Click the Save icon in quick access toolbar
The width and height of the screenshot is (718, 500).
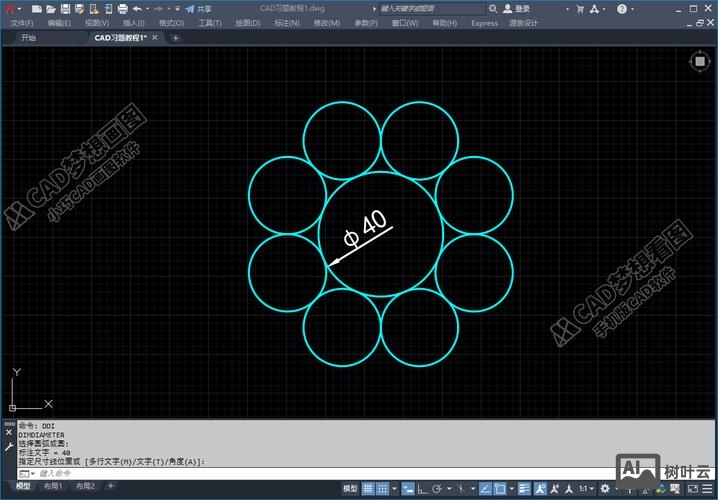tap(65, 8)
